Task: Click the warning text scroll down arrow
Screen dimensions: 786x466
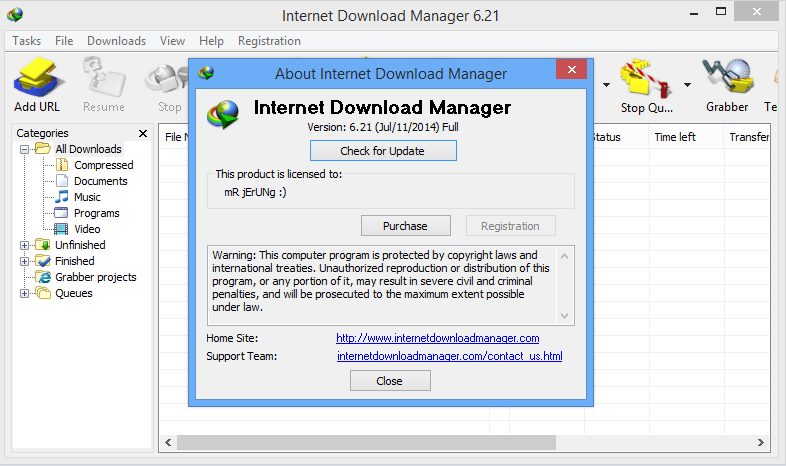Action: (x=564, y=316)
